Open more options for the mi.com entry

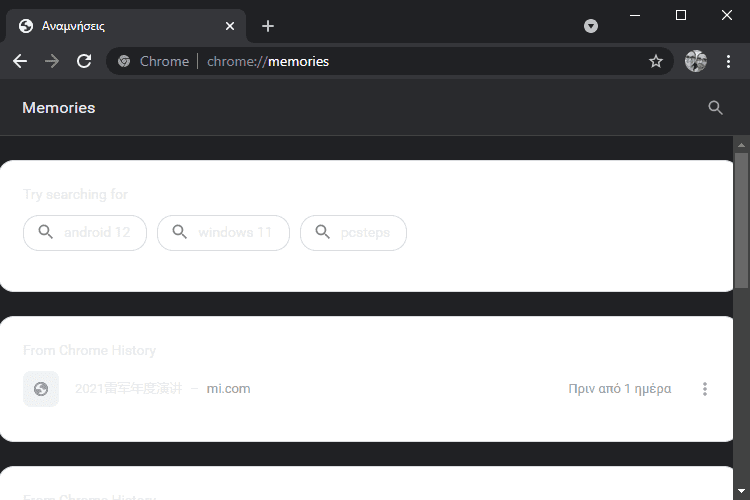pos(705,389)
